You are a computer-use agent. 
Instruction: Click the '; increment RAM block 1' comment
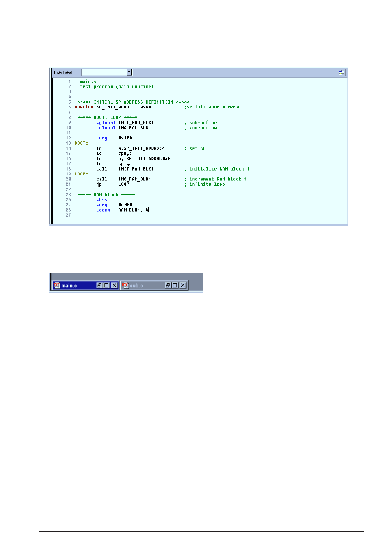click(216, 179)
